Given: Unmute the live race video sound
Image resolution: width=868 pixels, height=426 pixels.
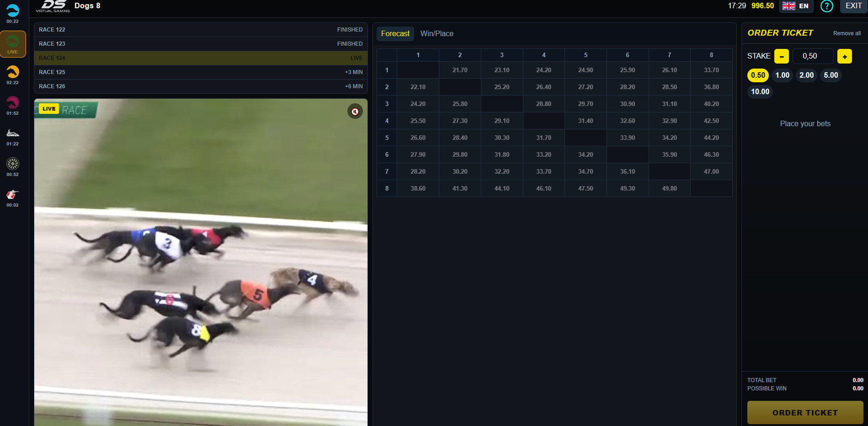Looking at the screenshot, I should pyautogui.click(x=355, y=112).
